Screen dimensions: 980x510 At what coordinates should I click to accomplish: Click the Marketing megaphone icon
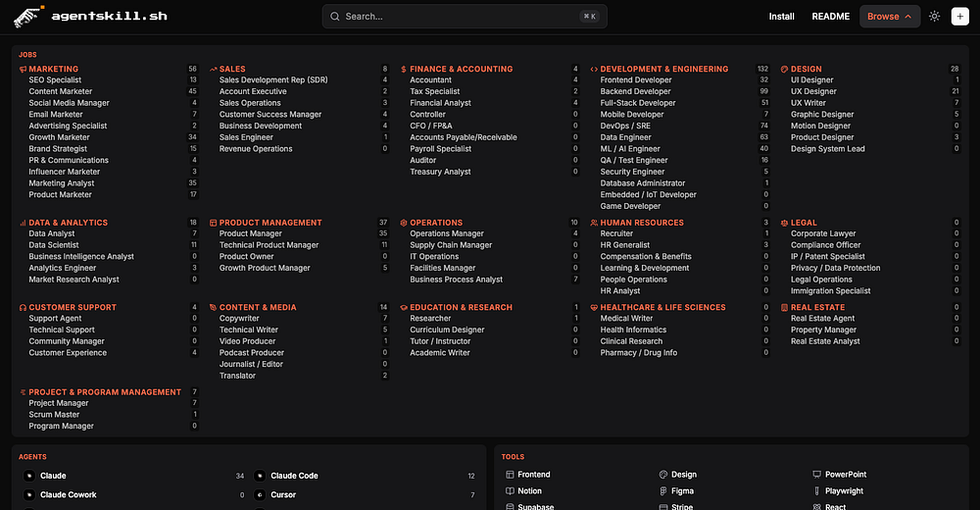pos(23,70)
